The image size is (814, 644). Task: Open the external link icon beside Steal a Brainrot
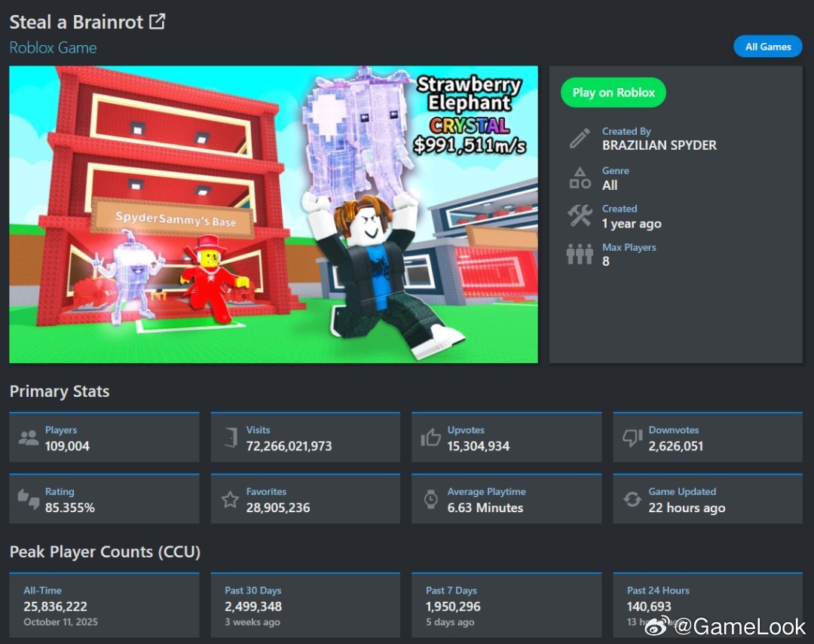[x=158, y=22]
